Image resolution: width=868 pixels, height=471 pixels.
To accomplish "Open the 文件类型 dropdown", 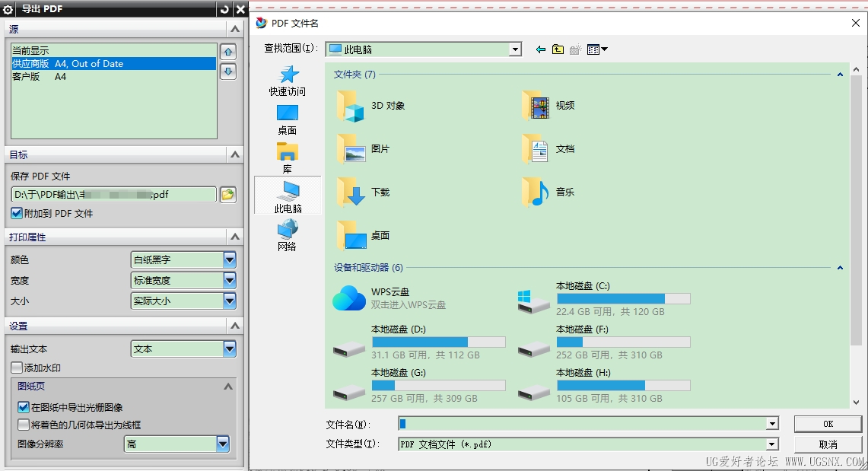I will 772,444.
